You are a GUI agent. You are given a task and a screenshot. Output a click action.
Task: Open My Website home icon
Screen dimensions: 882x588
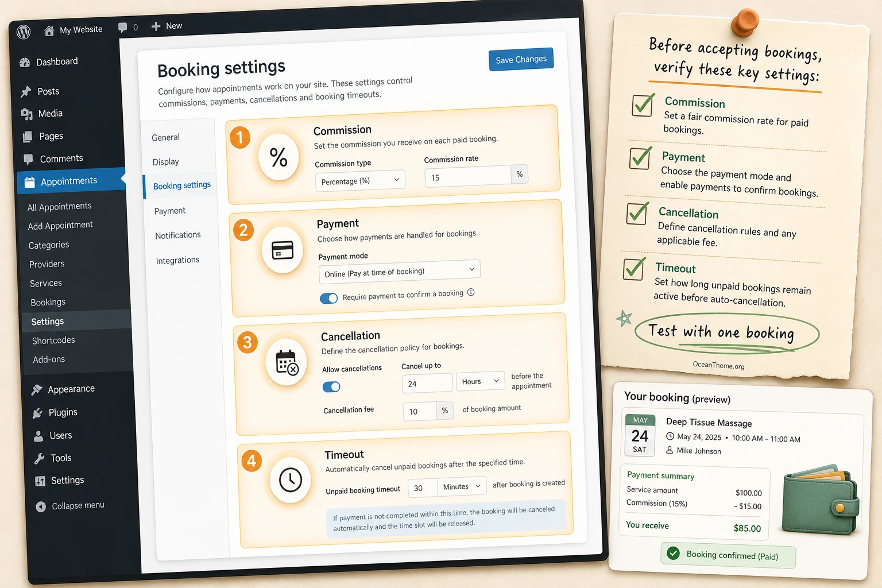[x=49, y=31]
